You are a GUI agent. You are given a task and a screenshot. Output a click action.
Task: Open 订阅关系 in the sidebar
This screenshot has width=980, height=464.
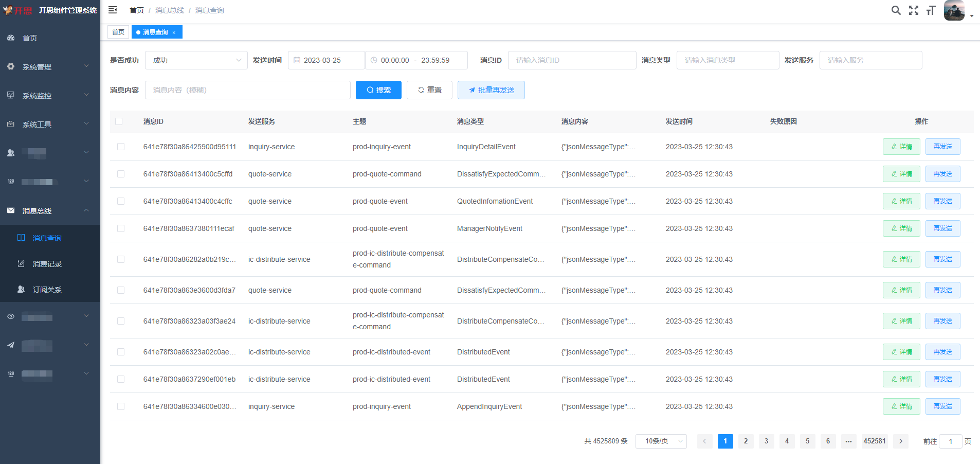click(x=50, y=290)
